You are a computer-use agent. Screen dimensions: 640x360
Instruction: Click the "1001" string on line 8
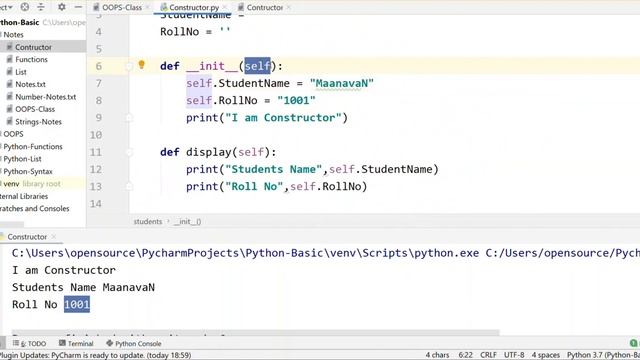coord(296,100)
